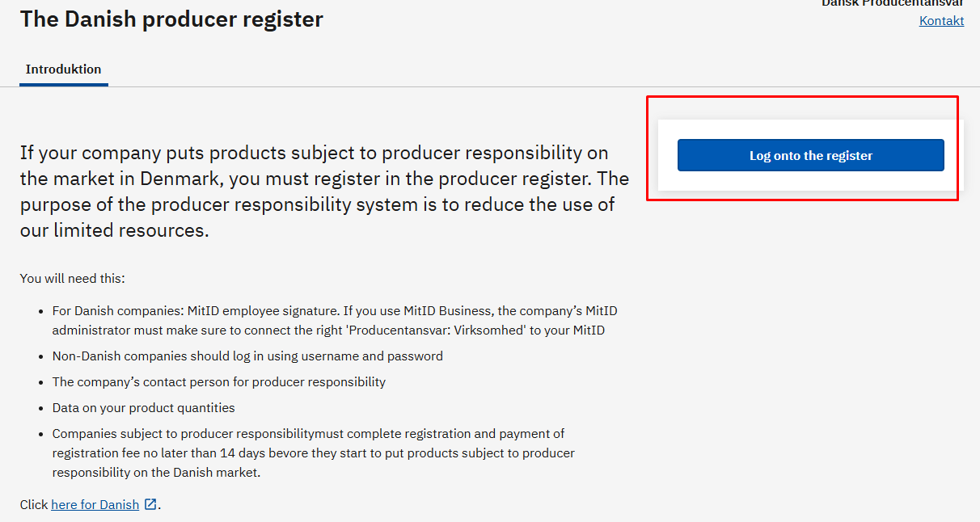This screenshot has height=522, width=980.
Task: Switch to the Introduktion tab
Action: pyautogui.click(x=63, y=69)
